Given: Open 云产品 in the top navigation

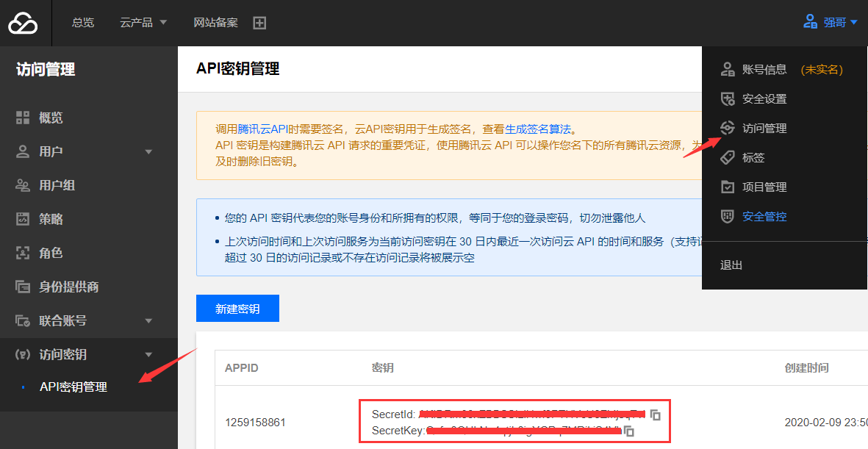Looking at the screenshot, I should click(x=137, y=23).
